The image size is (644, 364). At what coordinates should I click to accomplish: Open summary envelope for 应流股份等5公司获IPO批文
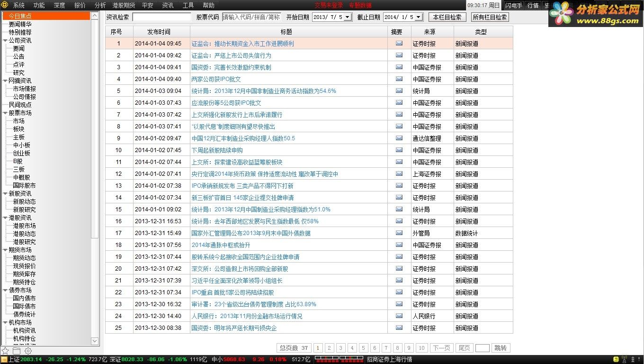pyautogui.click(x=399, y=102)
